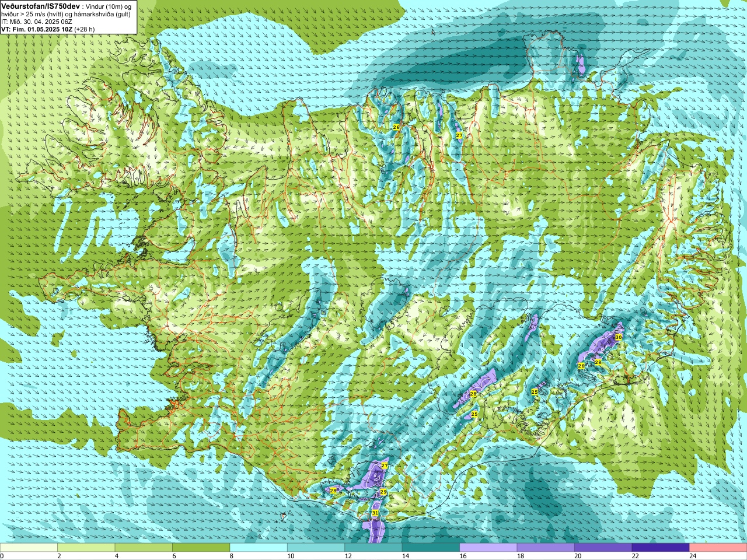The image size is (747, 560).
Task: Click the dark teal 14–16 legend swatch
Action: (x=431, y=548)
